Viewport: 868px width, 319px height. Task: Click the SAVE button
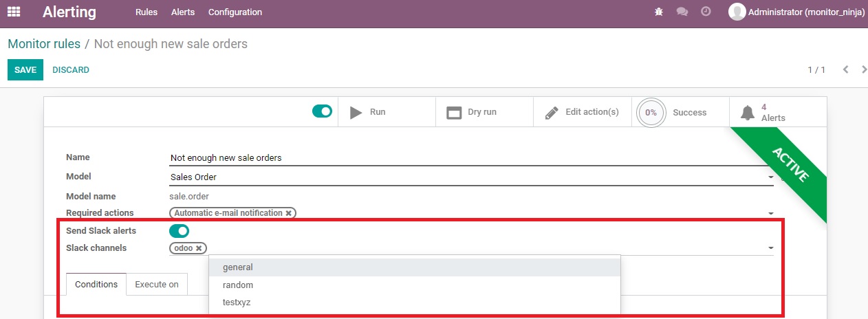pyautogui.click(x=25, y=70)
